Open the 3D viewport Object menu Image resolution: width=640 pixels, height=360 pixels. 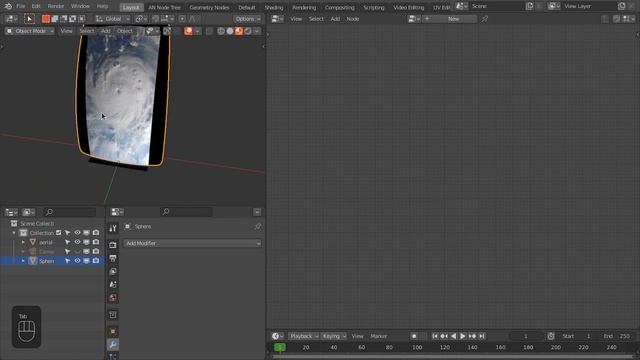[x=124, y=31]
